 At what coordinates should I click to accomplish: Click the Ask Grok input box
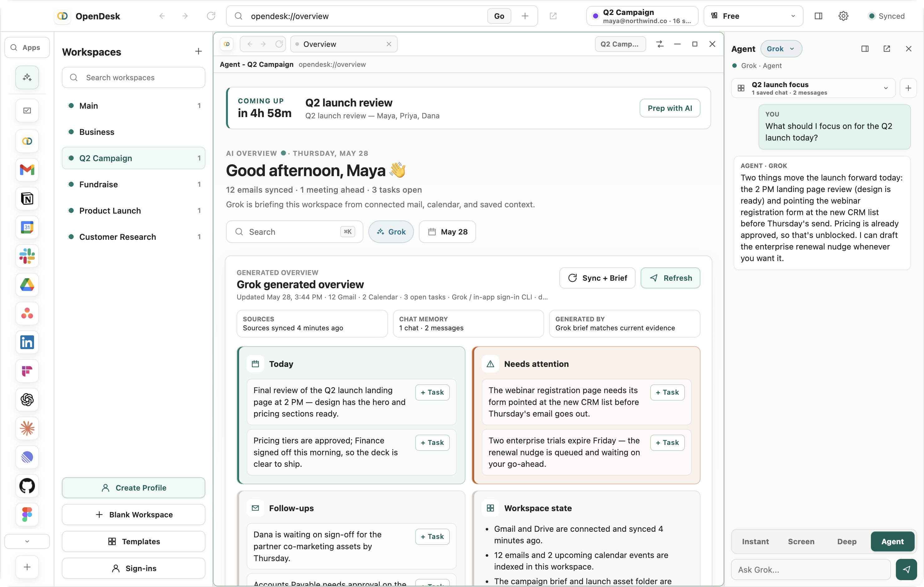point(811,569)
